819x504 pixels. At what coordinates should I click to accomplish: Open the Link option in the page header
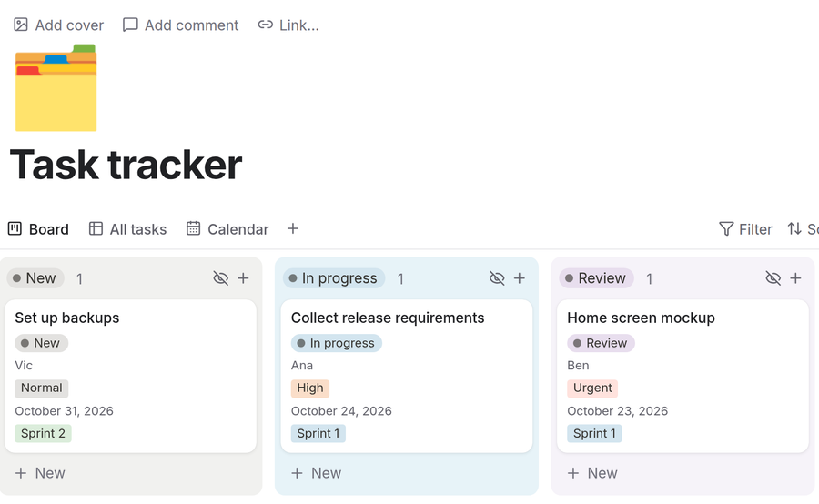point(288,25)
